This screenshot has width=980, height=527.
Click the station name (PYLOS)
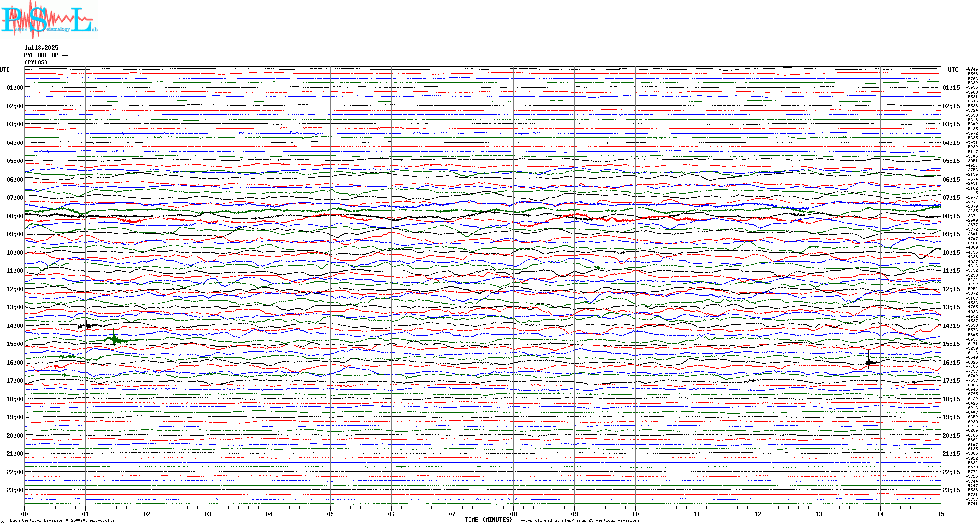[x=36, y=62]
